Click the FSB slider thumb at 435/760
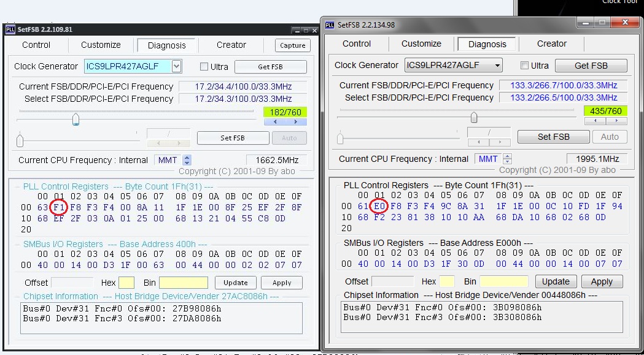644x355 pixels. 474,117
